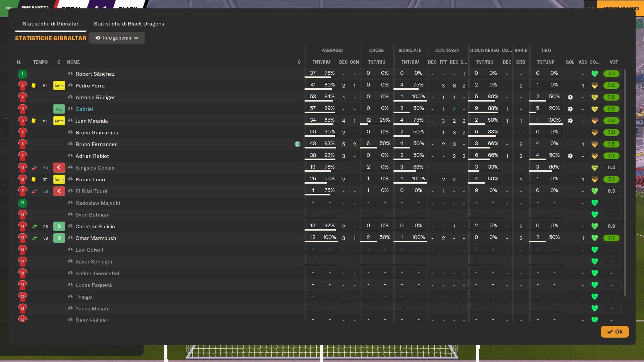
Task: Click Robert Sánchez's green goalkeeper shirt icon
Action: [x=22, y=74]
